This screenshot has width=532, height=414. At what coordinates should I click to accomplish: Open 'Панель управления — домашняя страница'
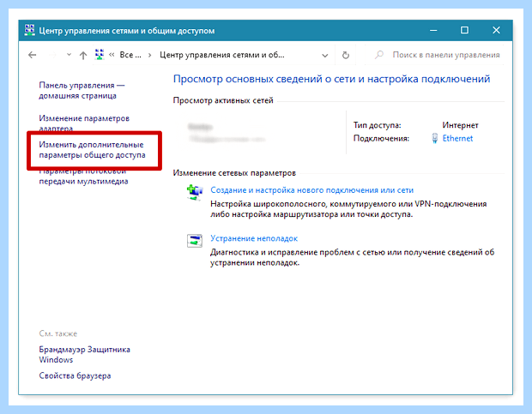pos(82,91)
